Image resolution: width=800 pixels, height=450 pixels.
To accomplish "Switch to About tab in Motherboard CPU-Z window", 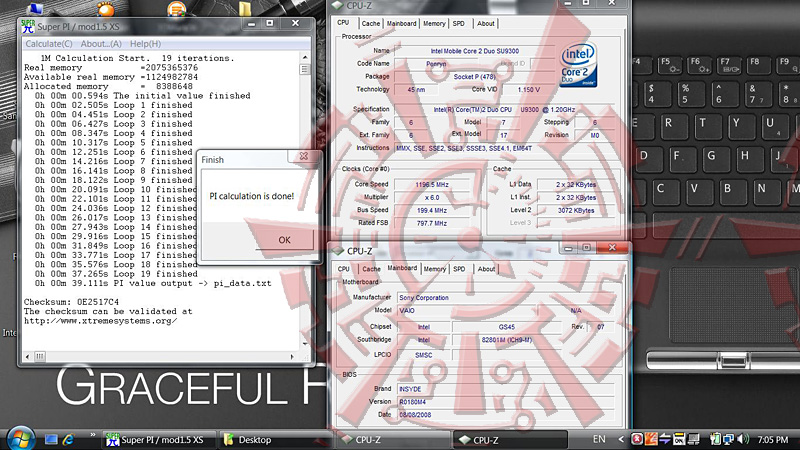I will tap(486, 269).
